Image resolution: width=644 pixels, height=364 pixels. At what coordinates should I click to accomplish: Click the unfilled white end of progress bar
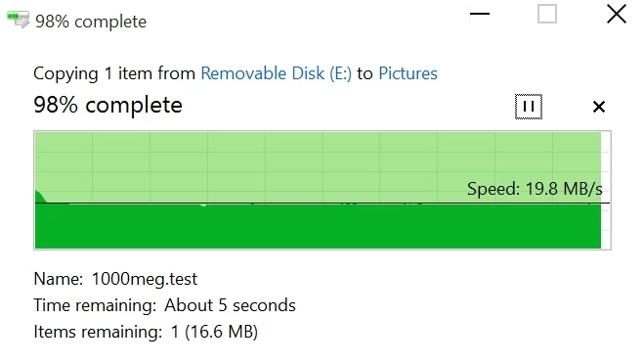[x=605, y=190]
